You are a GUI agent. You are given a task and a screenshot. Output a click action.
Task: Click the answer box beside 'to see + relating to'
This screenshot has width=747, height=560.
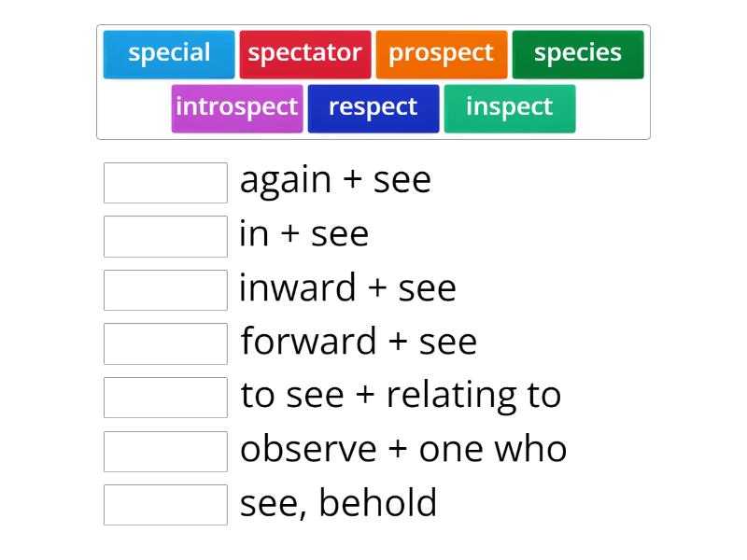pos(165,398)
